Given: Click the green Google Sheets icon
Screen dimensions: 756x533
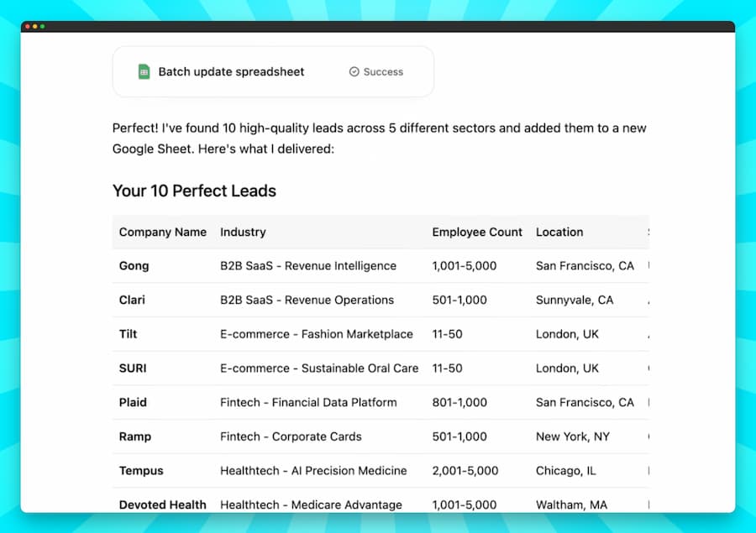Looking at the screenshot, I should 144,72.
